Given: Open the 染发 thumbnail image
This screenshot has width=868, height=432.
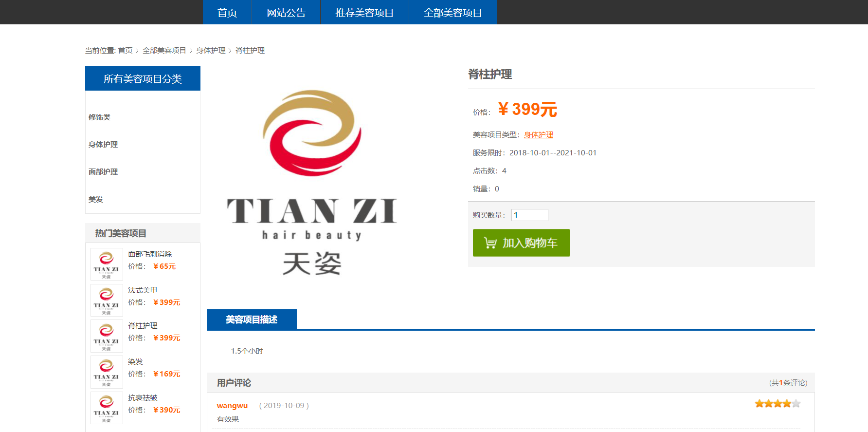Looking at the screenshot, I should [107, 372].
